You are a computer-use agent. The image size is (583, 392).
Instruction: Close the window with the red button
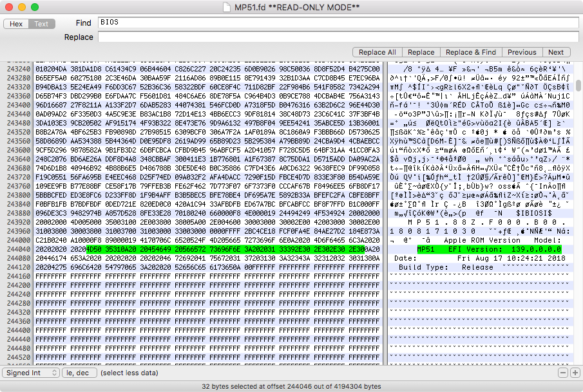click(9, 7)
